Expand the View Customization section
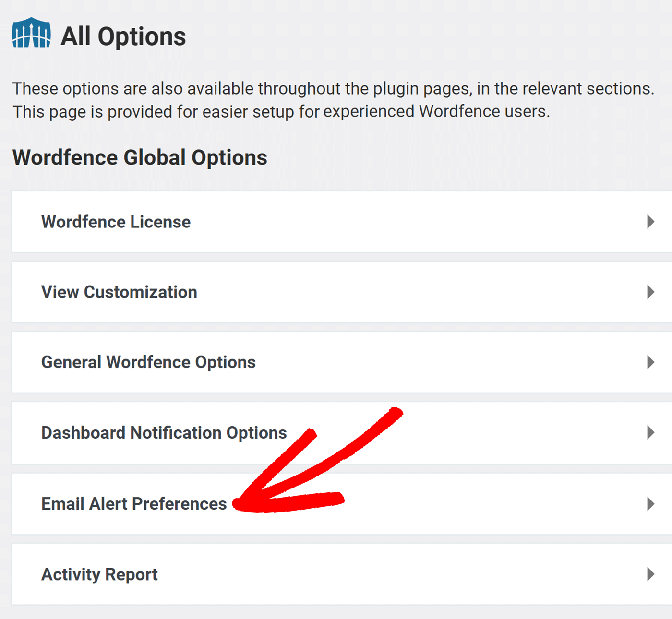 336,292
